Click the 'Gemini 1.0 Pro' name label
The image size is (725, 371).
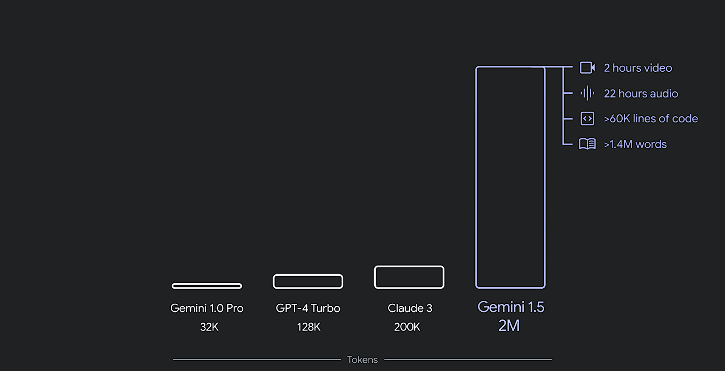pyautogui.click(x=207, y=308)
